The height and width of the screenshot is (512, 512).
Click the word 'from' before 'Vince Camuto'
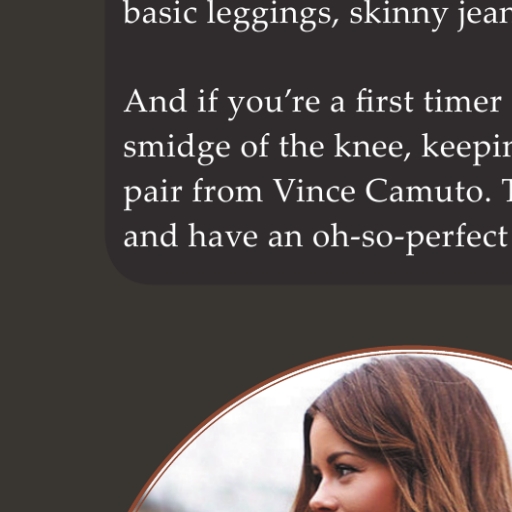[x=228, y=192]
